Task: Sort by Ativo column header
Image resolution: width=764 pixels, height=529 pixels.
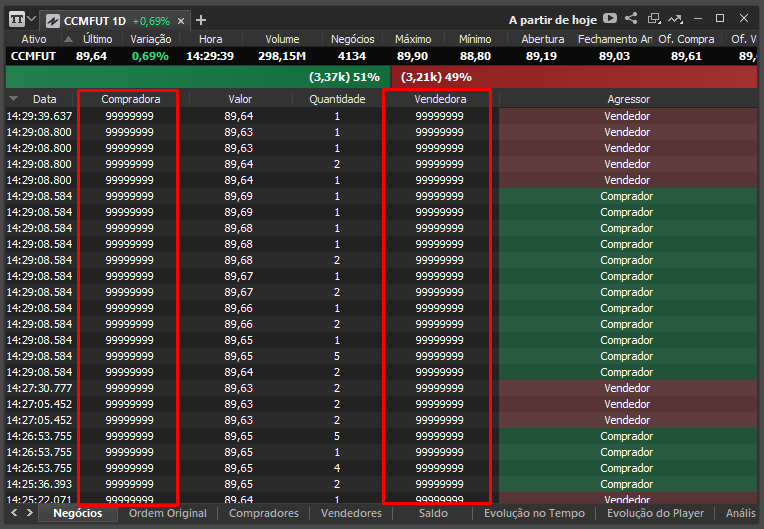Action: pyautogui.click(x=34, y=39)
